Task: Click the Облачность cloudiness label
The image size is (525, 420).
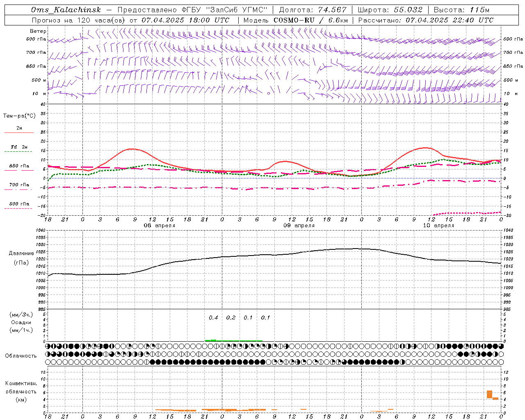Action: click(21, 356)
